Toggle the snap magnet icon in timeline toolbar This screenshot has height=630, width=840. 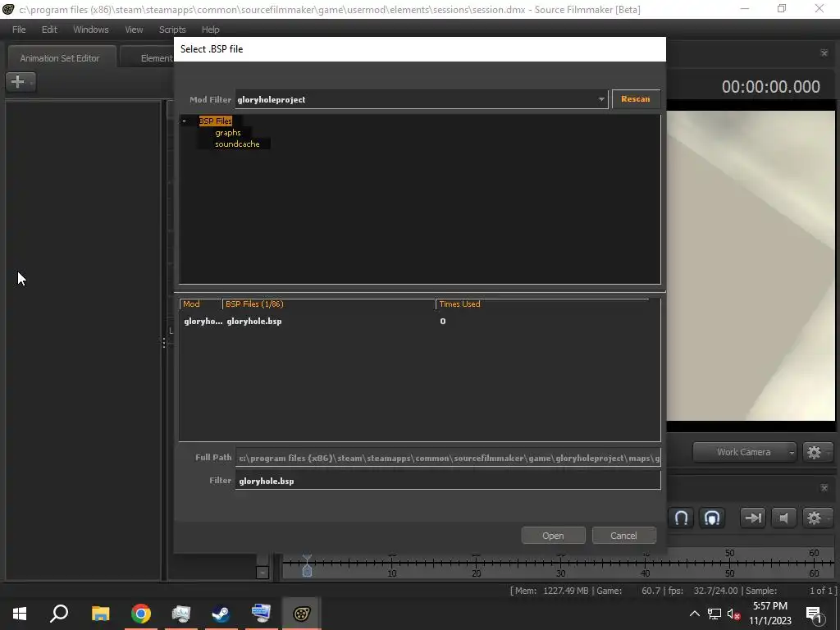coord(682,518)
